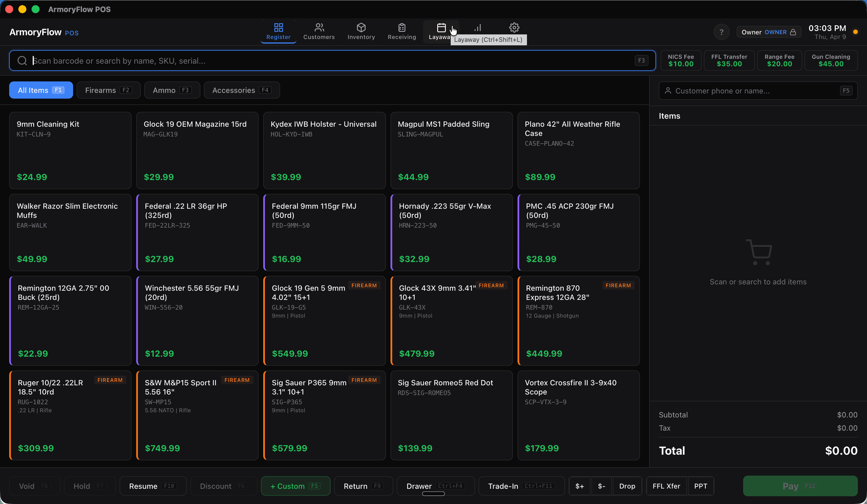The image size is (867, 504).
Task: Select the Firearms filter
Action: [108, 90]
